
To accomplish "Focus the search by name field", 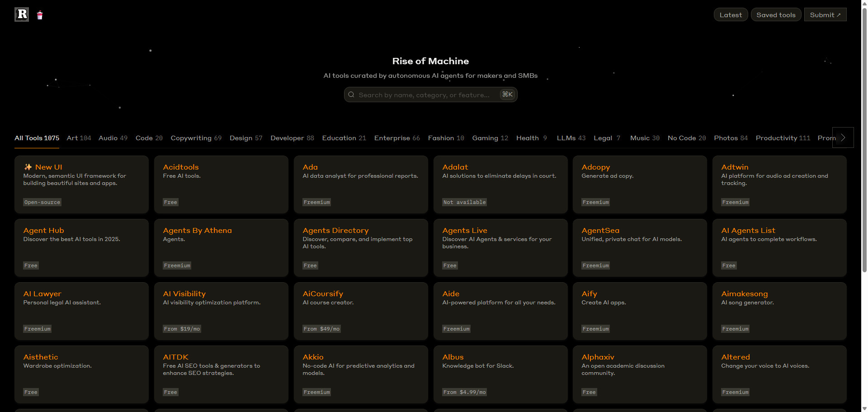I will point(430,95).
